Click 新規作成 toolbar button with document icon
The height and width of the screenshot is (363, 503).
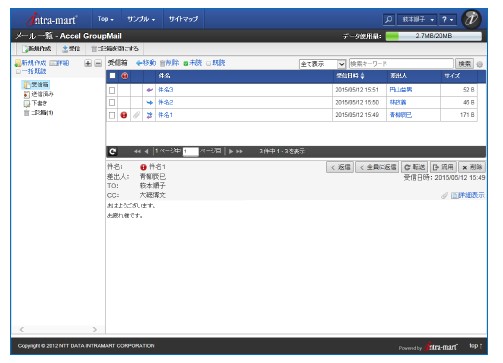pyautogui.click(x=36, y=49)
